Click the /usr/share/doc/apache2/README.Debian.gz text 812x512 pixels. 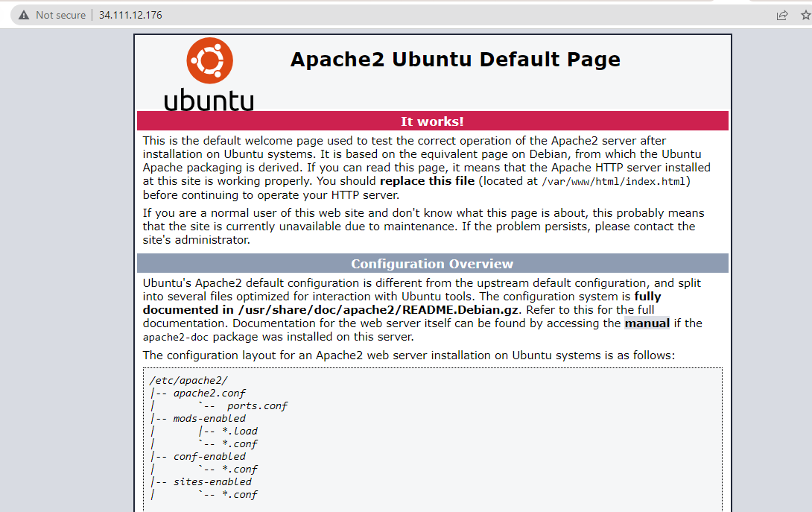pyautogui.click(x=378, y=310)
